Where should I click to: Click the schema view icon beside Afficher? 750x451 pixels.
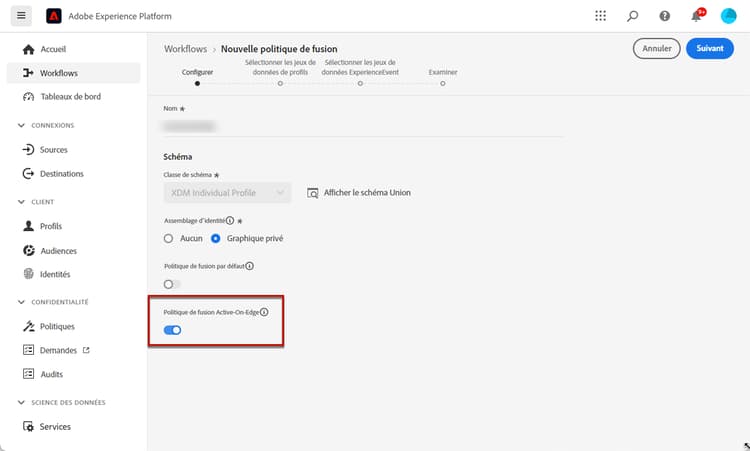pyautogui.click(x=312, y=193)
